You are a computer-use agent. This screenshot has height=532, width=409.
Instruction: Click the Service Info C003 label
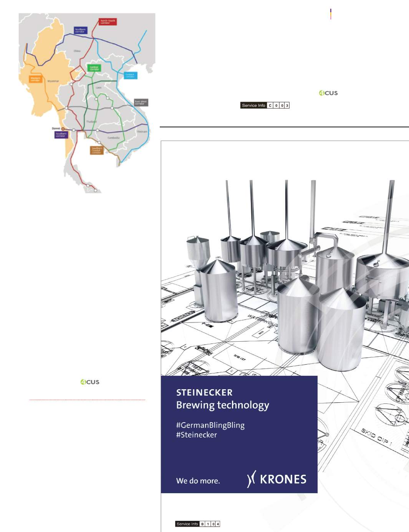(x=265, y=105)
